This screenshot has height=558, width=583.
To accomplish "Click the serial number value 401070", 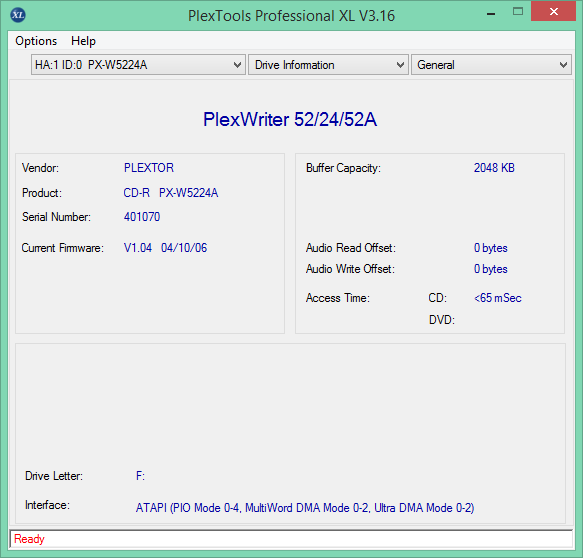I will coord(142,217).
